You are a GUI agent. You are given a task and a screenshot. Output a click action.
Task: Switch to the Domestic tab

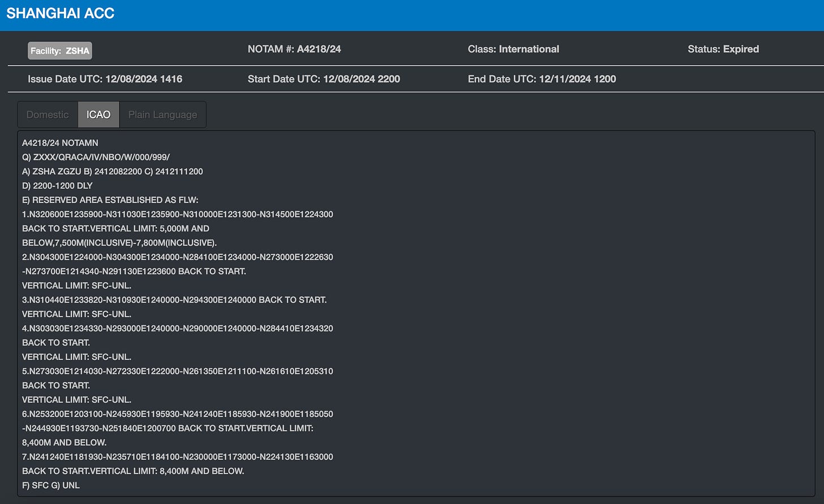[48, 114]
